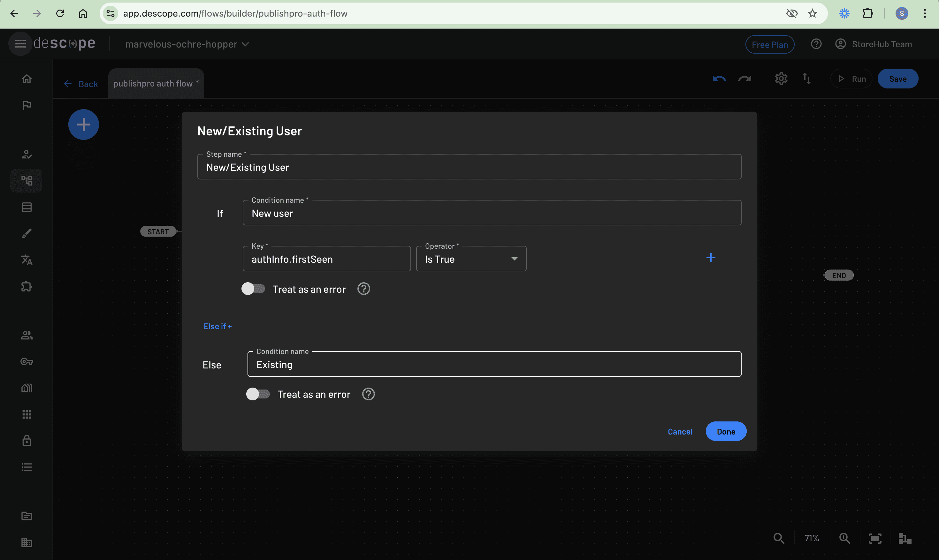Click the redo arrow in toolbar
This screenshot has width=939, height=560.
click(x=744, y=79)
